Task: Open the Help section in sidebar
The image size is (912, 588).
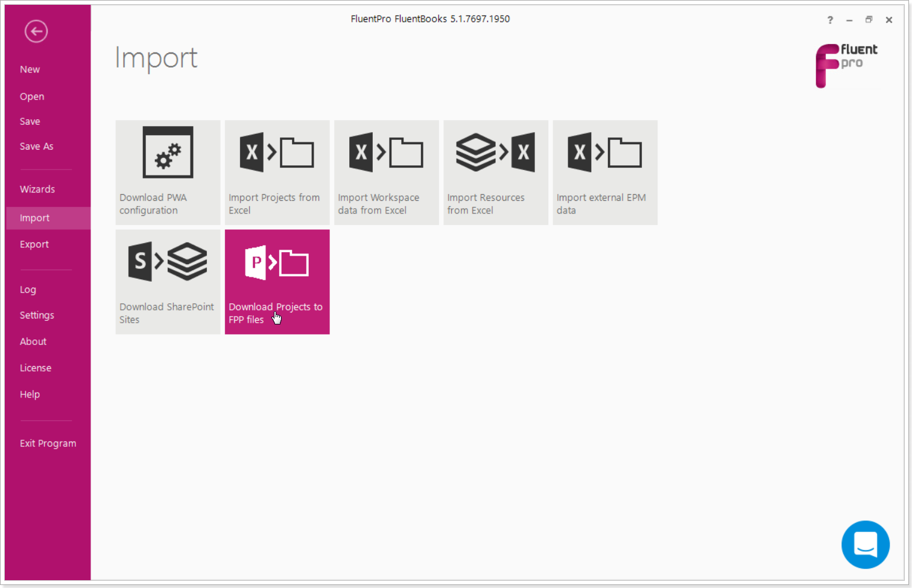Action: click(30, 394)
